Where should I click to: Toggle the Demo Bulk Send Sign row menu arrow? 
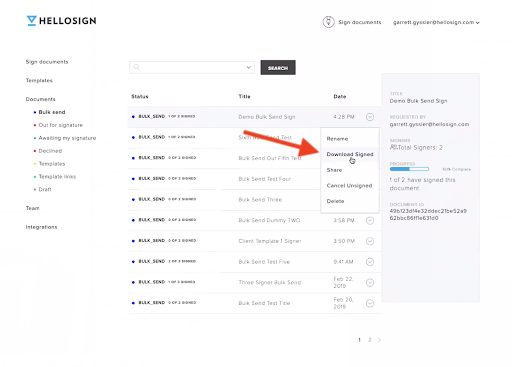point(370,117)
